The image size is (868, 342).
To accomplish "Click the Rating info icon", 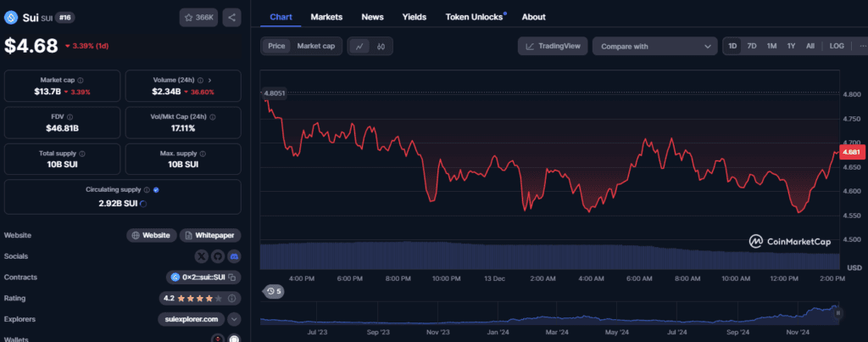I will tap(231, 298).
